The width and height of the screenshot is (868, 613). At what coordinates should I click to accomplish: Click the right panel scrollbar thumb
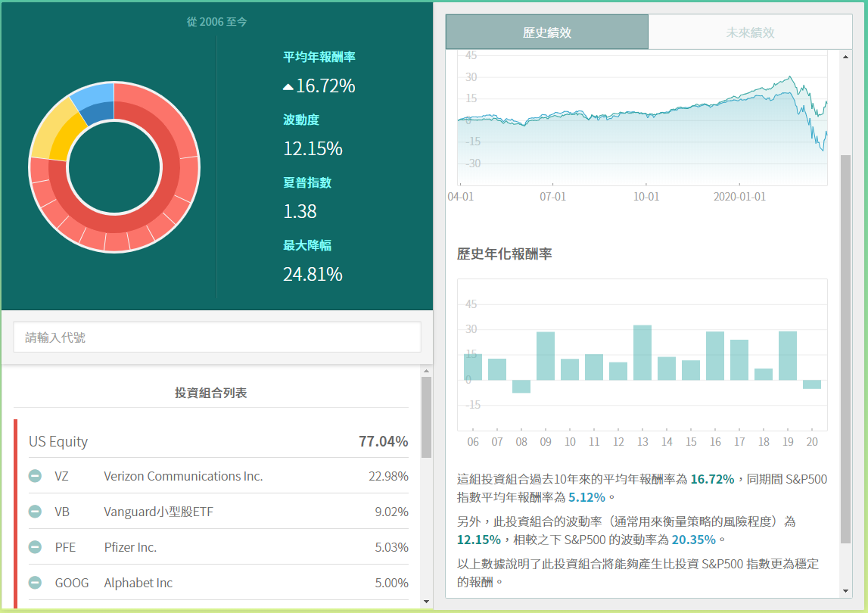click(x=846, y=348)
